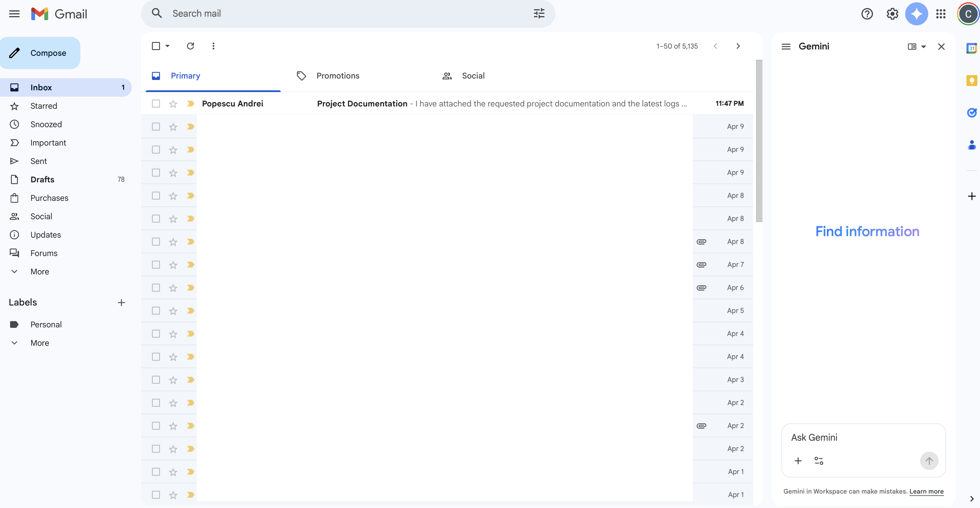Open Google Calendar side panel icon
Image resolution: width=980 pixels, height=508 pixels.
point(971,48)
